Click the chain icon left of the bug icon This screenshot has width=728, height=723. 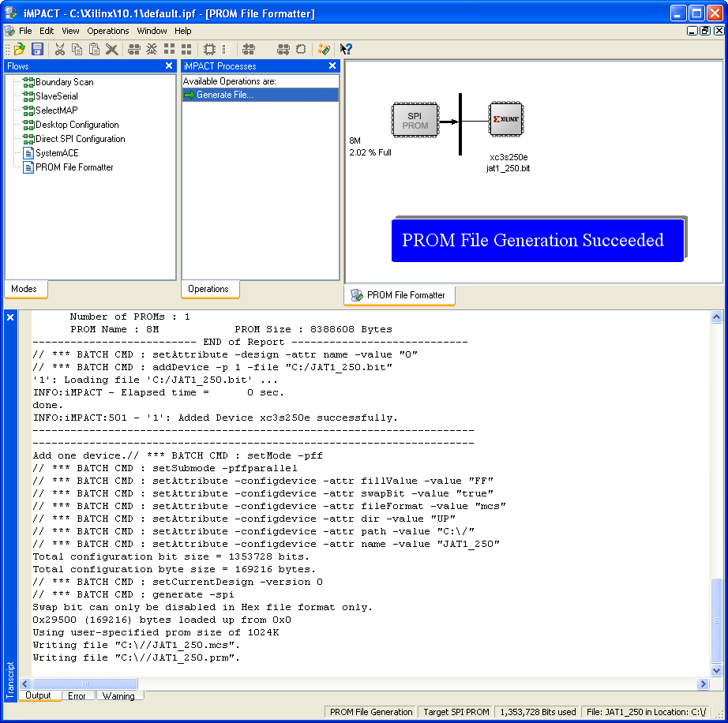pos(134,49)
